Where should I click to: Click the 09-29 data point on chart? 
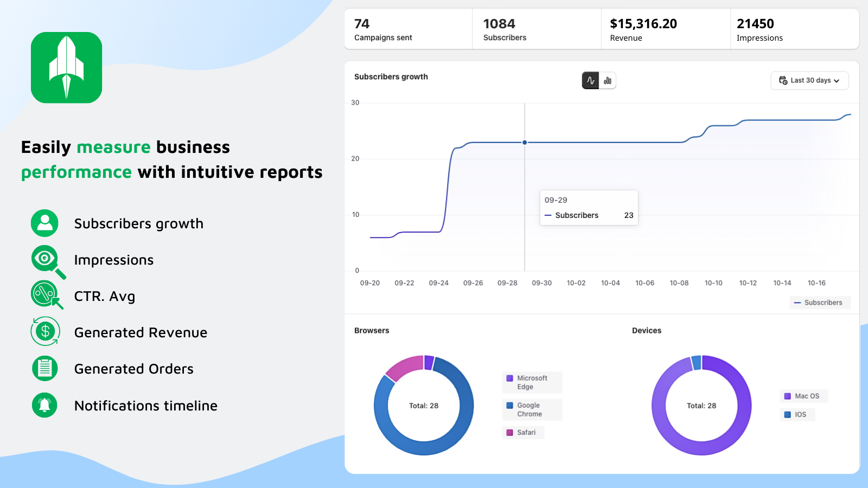[x=525, y=143]
